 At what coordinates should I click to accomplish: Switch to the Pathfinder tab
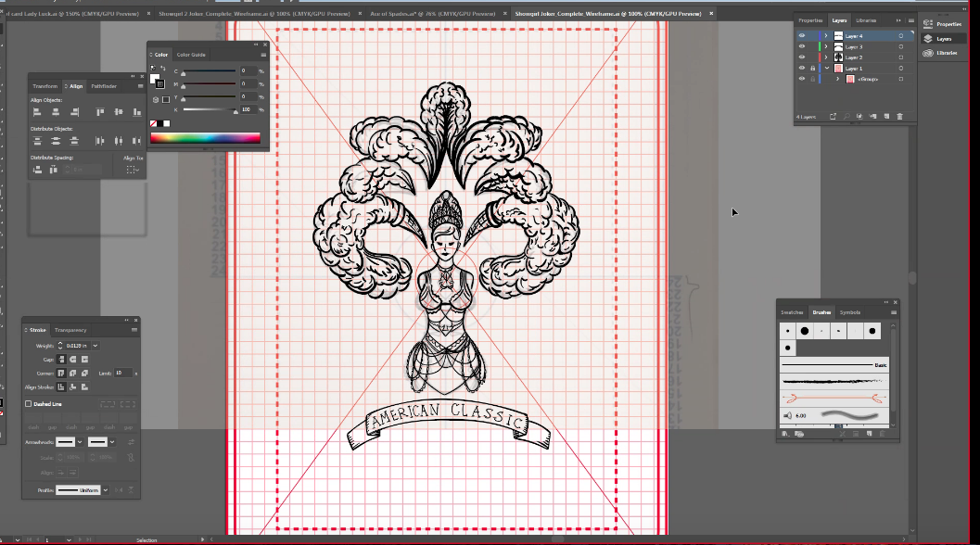(x=104, y=86)
